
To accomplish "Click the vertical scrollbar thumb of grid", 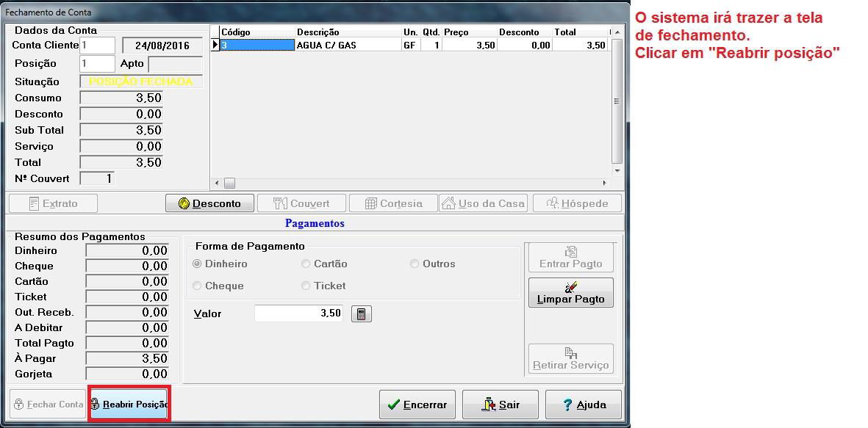I will (617, 101).
